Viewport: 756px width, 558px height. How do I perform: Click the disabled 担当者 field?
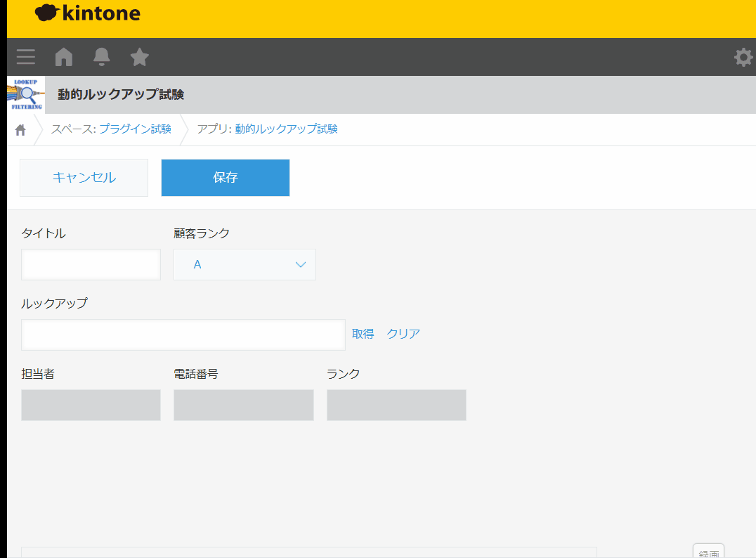pos(91,405)
